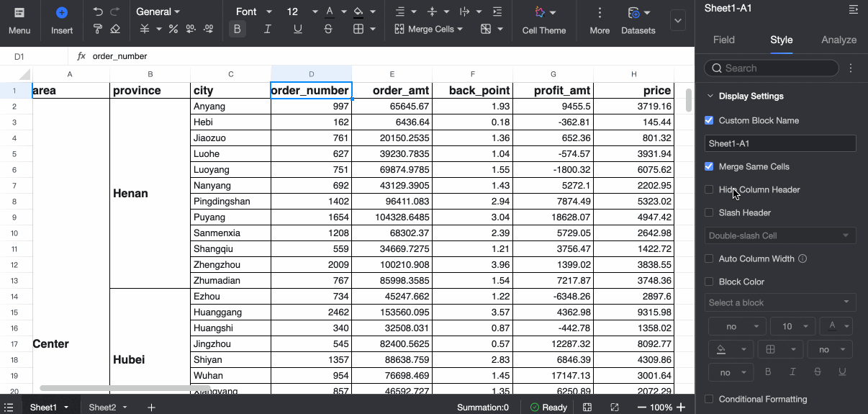Click the panel layout icon beside Sheet1-A1 title
The width and height of the screenshot is (868, 414).
[x=854, y=9]
